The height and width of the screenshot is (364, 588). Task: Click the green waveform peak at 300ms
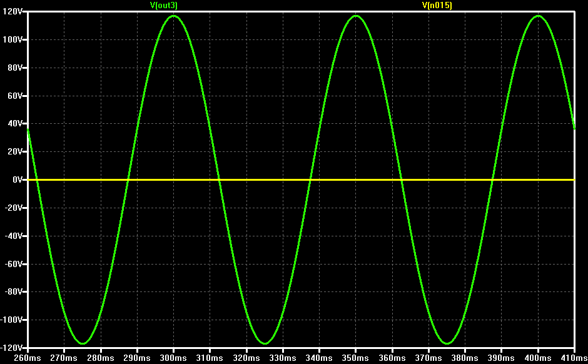tap(173, 16)
